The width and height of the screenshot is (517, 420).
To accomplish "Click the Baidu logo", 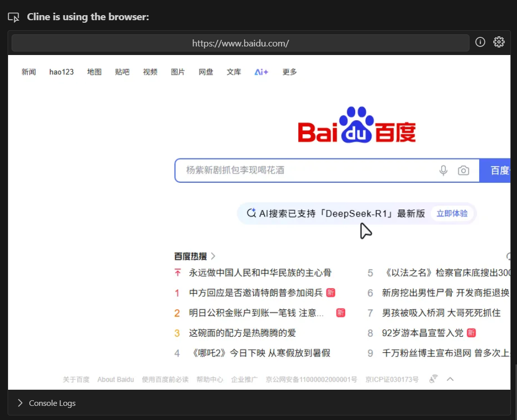I will (356, 125).
